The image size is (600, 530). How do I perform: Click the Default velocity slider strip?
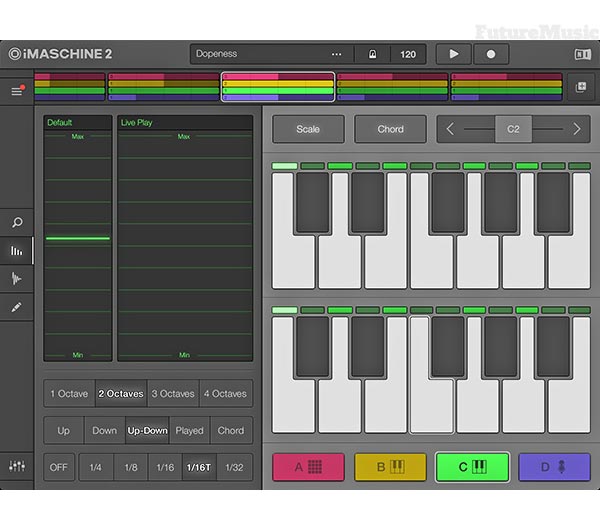[78, 238]
